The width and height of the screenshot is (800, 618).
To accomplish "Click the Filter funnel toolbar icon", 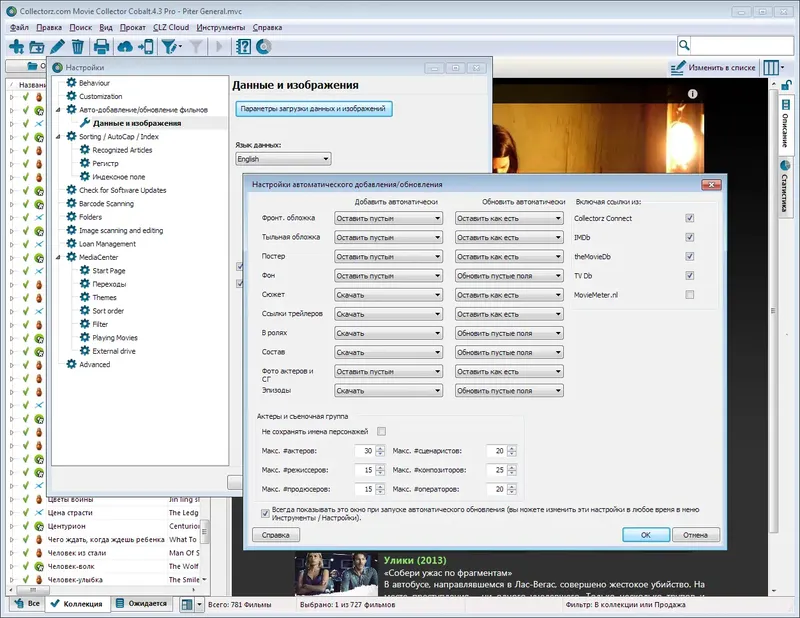I will click(x=171, y=47).
